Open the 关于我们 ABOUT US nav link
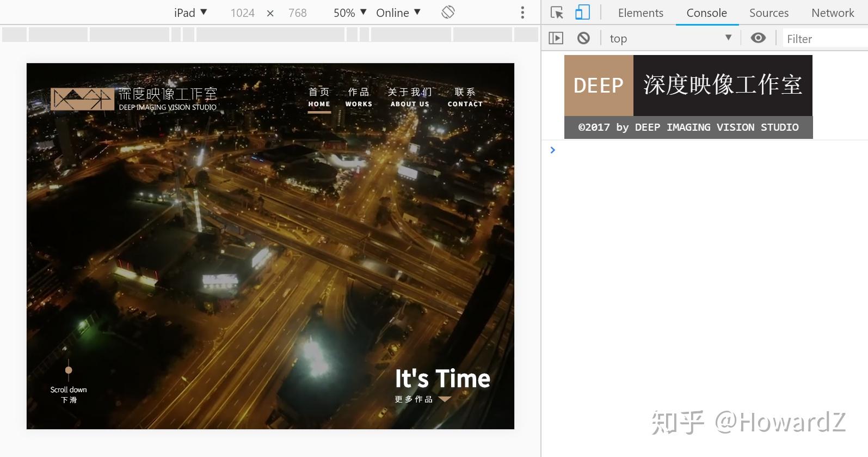Screen dimensions: 868x457 410,98
